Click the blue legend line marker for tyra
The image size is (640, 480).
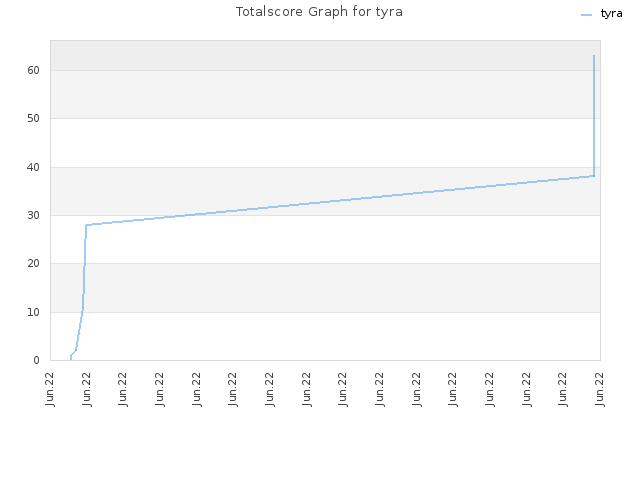[x=586, y=15]
